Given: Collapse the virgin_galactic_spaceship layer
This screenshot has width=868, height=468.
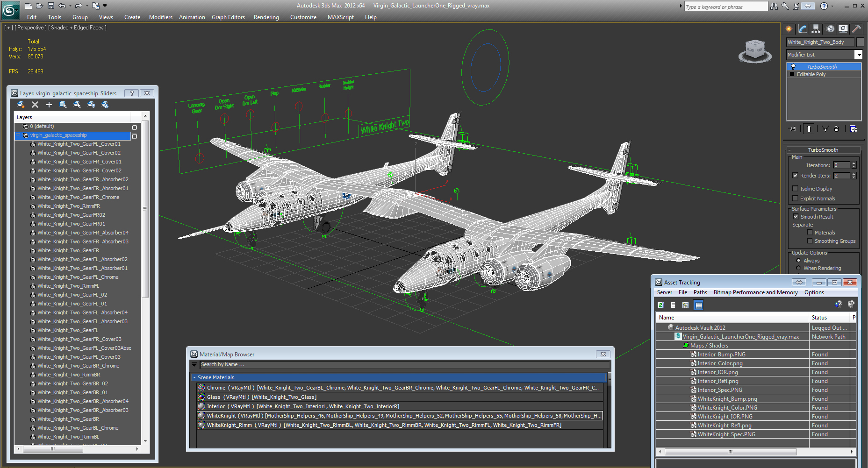Looking at the screenshot, I should [19, 135].
